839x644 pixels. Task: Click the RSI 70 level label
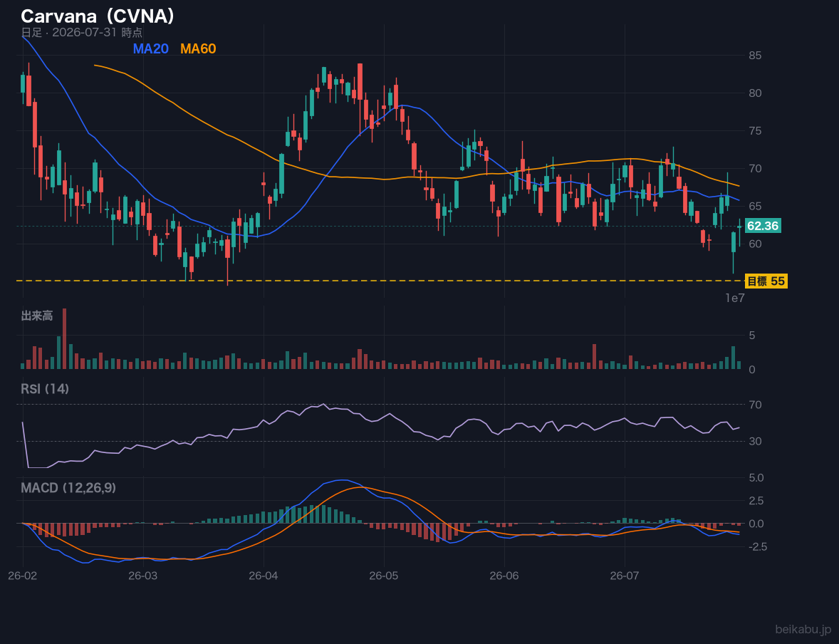point(755,405)
